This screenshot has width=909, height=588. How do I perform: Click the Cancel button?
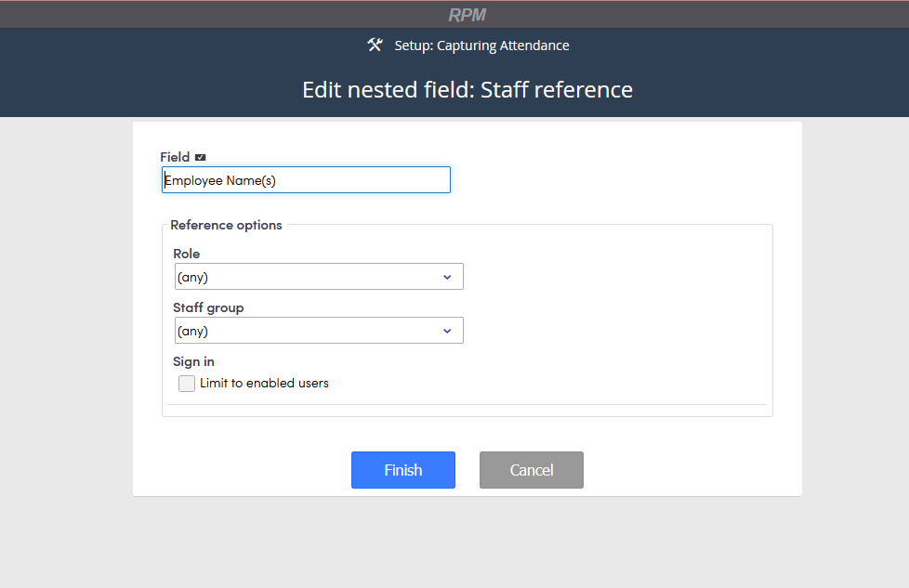tap(531, 470)
